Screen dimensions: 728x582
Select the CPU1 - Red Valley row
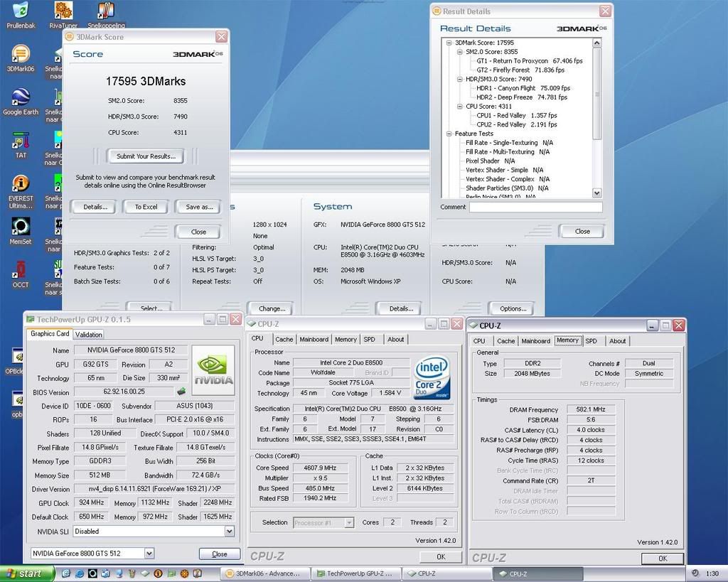coord(517,116)
